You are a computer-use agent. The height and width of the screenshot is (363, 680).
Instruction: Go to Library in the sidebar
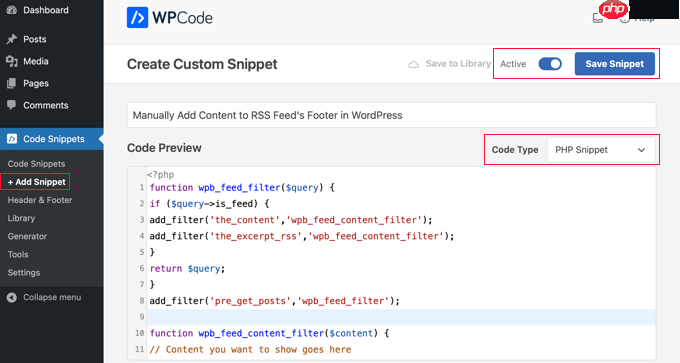tap(21, 218)
